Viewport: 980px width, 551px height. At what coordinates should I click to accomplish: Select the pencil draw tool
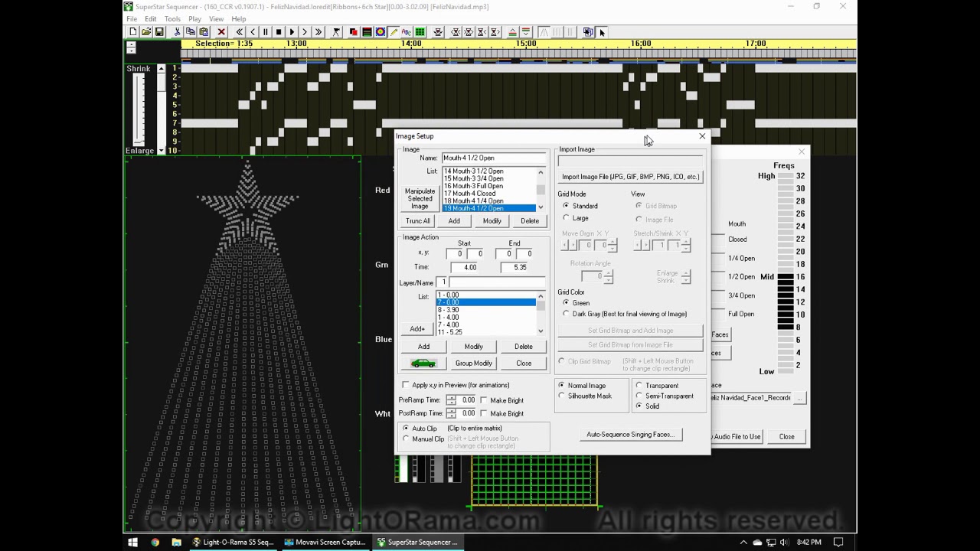point(393,32)
